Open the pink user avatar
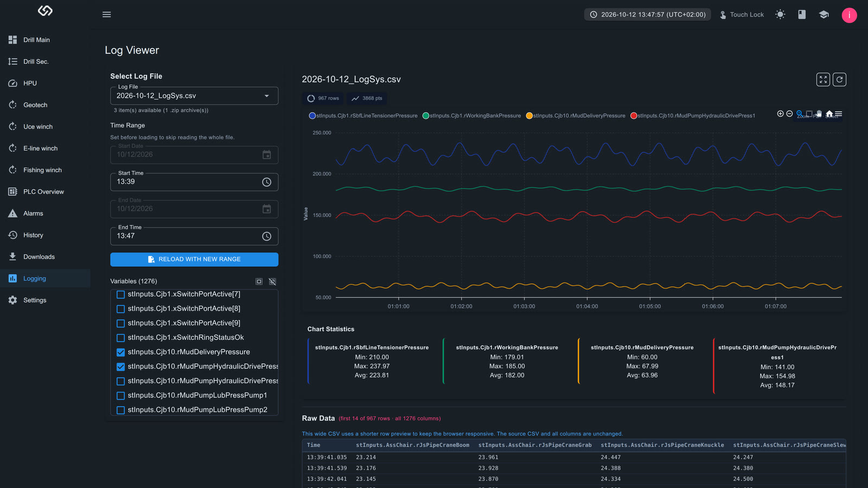This screenshot has height=488, width=868. 849,15
